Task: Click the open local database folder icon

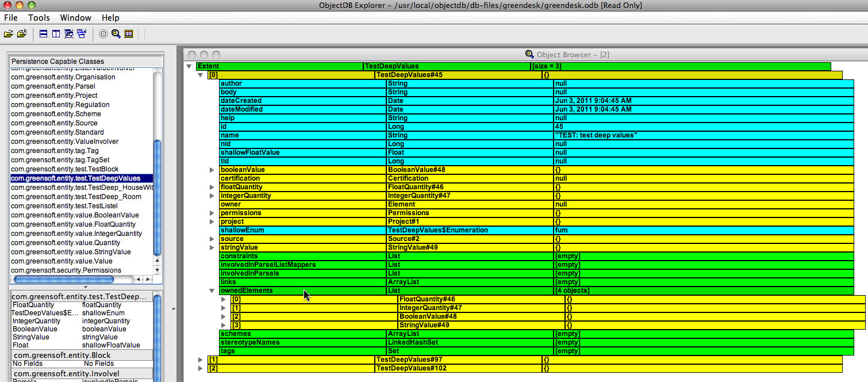Action: [8, 34]
